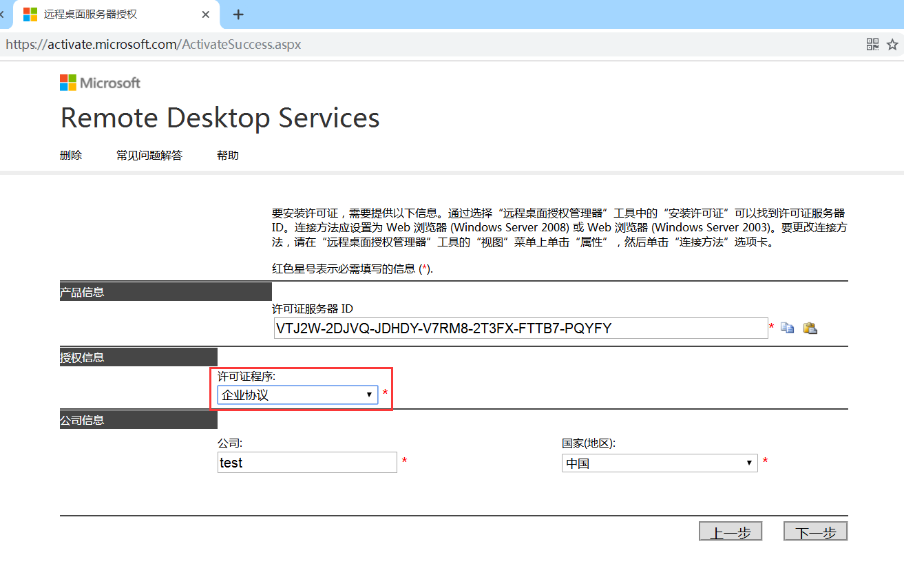Open a new tab with the plus icon

pos(238,14)
